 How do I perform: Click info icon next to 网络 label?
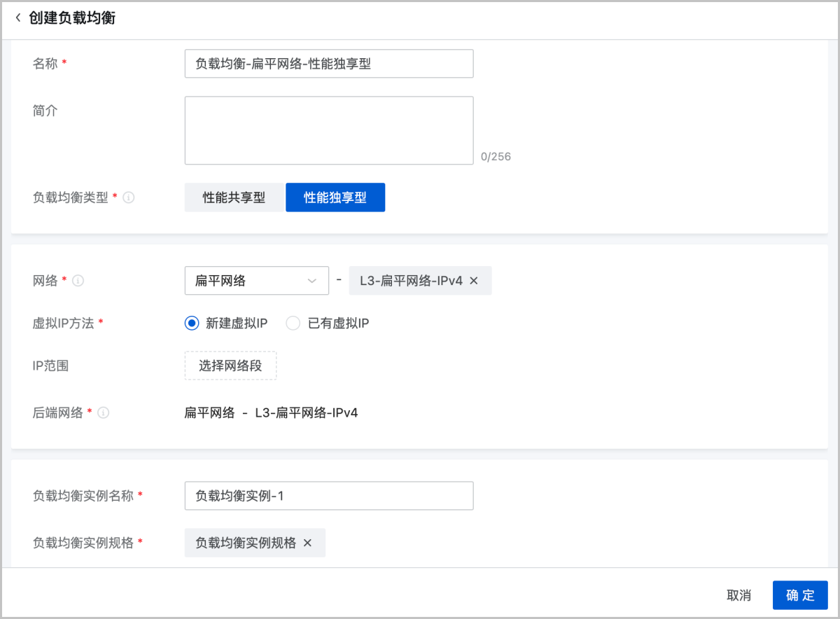tap(78, 281)
